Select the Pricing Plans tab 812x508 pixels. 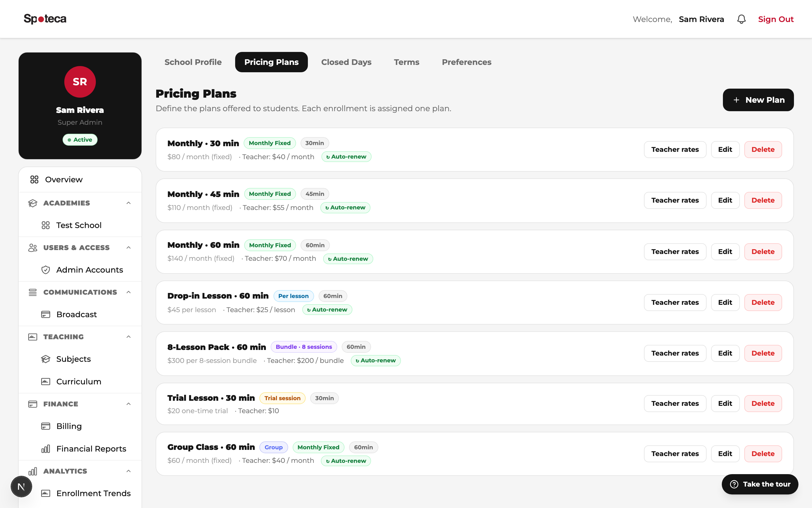271,62
